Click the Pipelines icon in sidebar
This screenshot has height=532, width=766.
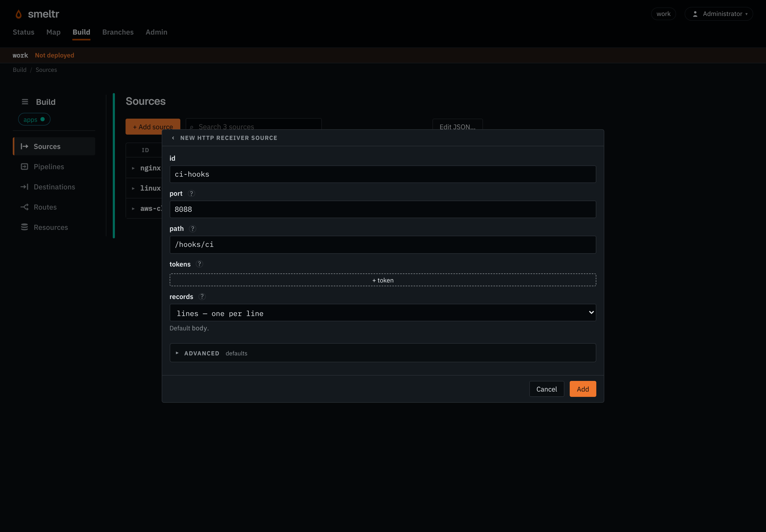pyautogui.click(x=24, y=167)
